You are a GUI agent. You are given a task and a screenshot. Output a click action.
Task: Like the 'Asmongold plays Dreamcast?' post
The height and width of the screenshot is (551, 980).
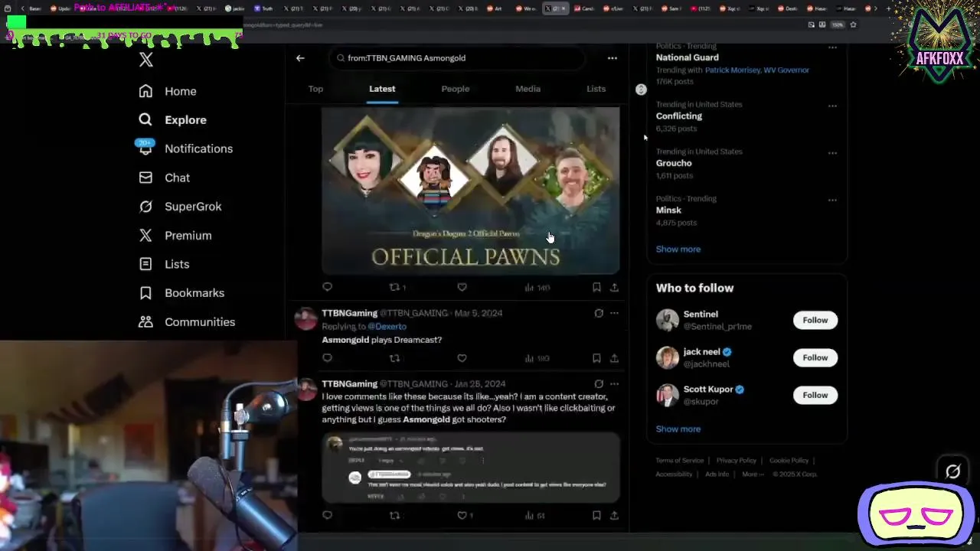click(x=462, y=358)
